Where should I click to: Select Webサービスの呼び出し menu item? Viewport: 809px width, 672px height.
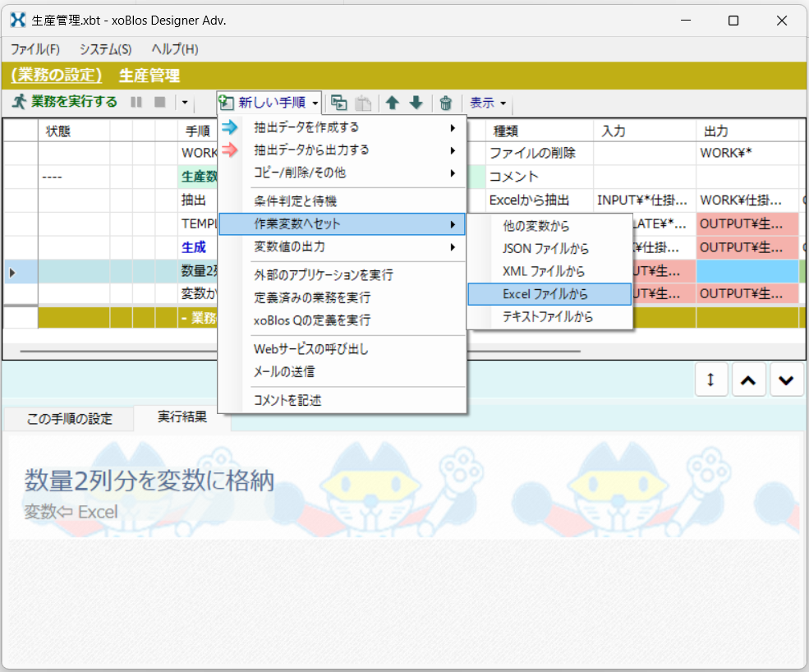click(x=342, y=349)
